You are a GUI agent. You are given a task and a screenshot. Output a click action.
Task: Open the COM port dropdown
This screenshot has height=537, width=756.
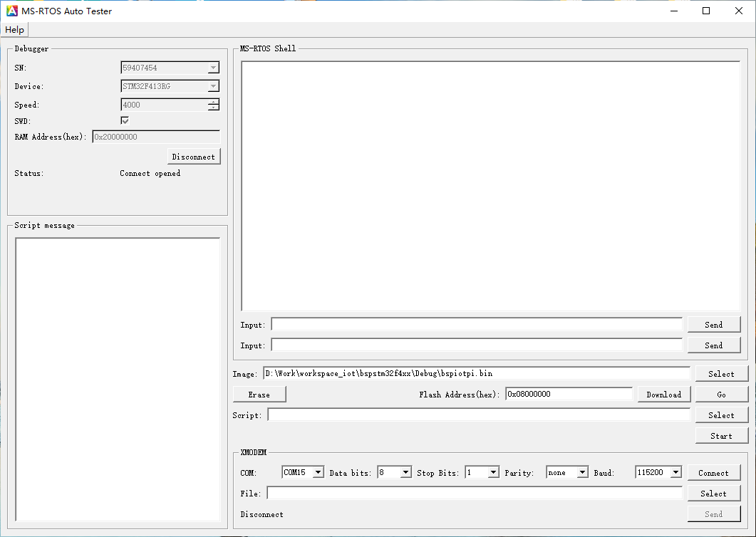pos(318,472)
